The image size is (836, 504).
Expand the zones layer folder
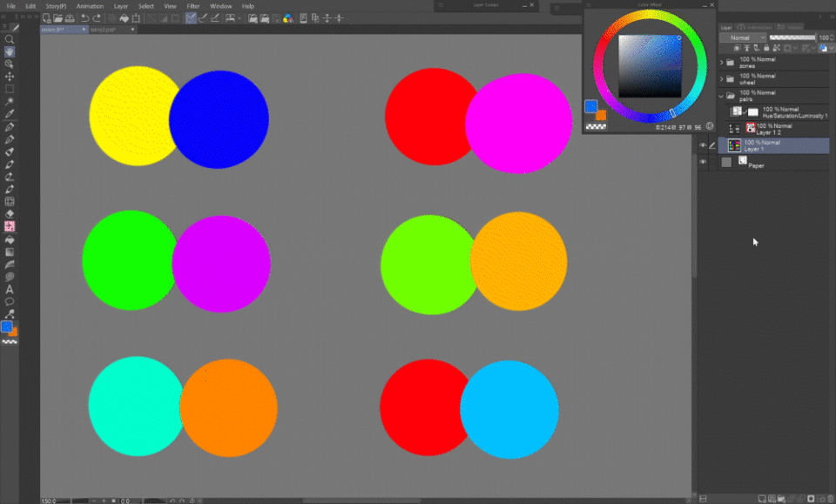(x=721, y=63)
